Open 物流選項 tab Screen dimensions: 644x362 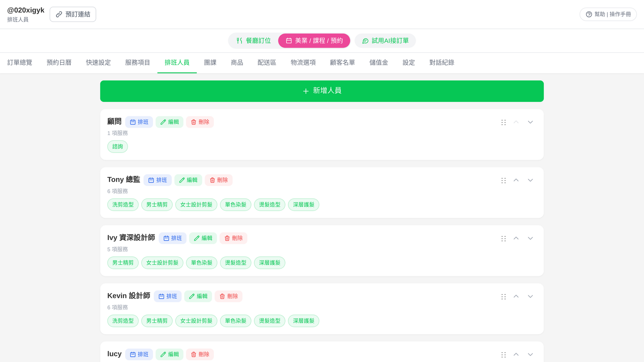click(x=303, y=63)
